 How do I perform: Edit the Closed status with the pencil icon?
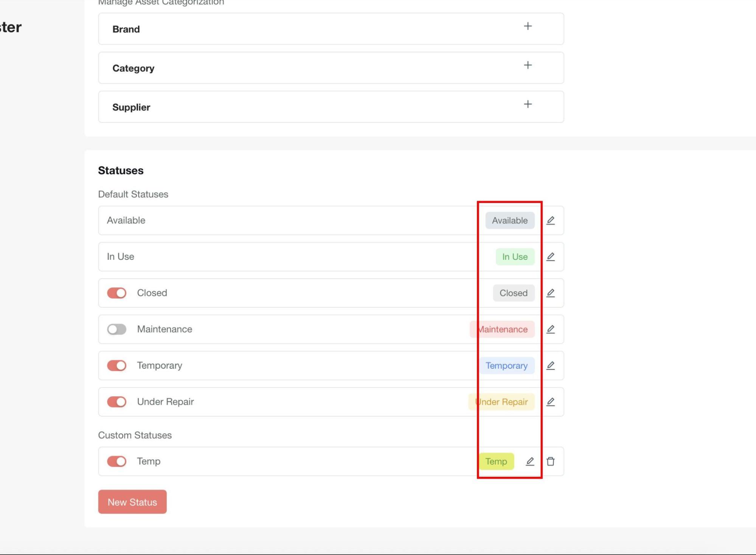pyautogui.click(x=550, y=293)
